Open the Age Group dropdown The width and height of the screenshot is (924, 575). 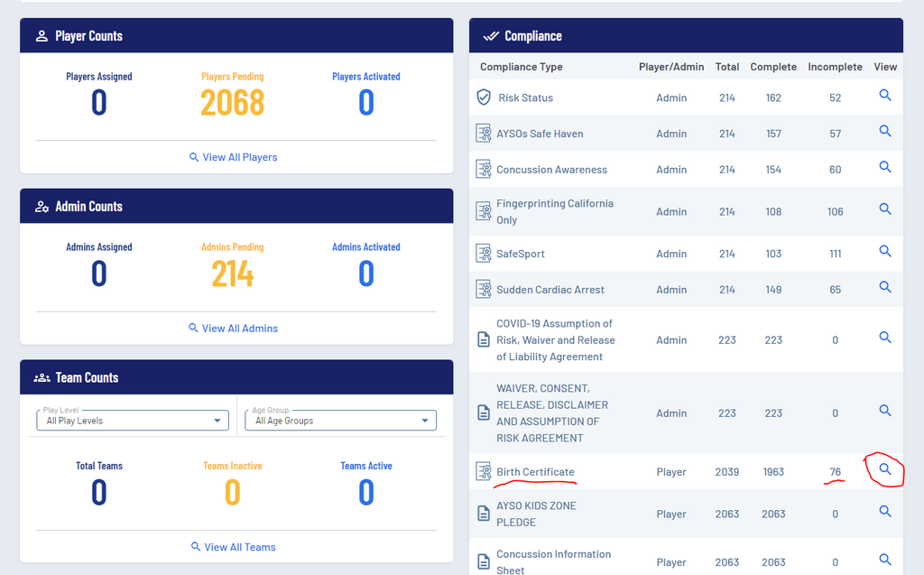340,421
